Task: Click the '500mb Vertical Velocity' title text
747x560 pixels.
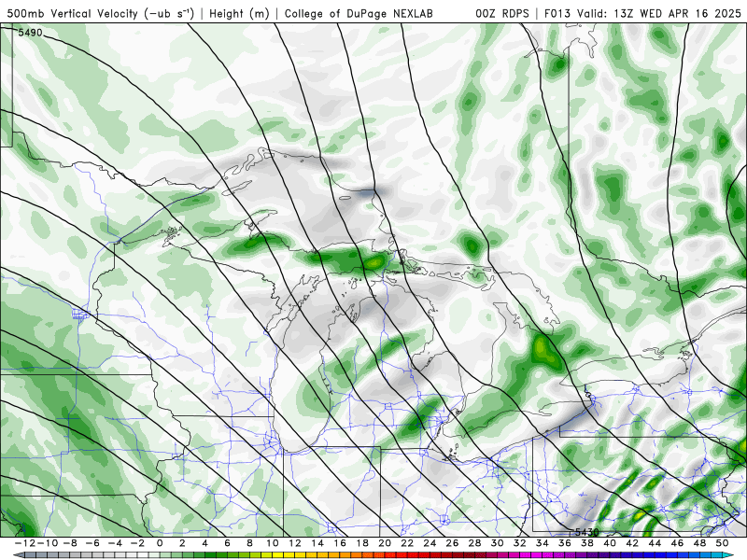Action: 73,13
